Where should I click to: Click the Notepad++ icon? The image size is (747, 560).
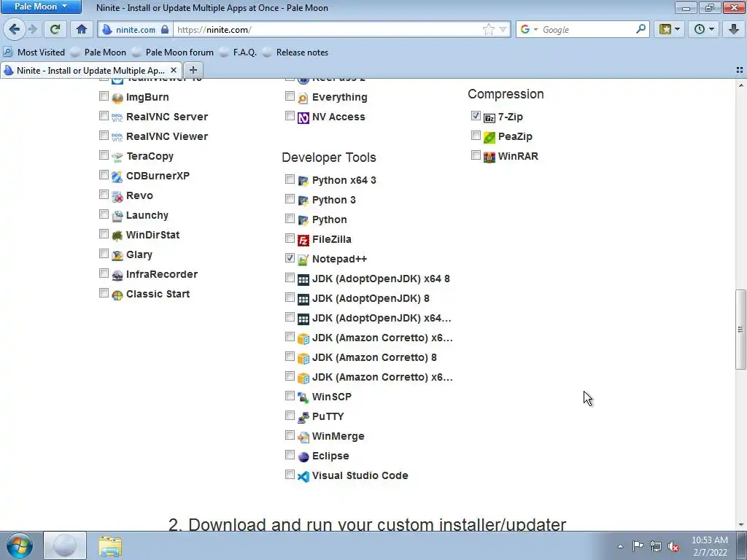pyautogui.click(x=303, y=260)
